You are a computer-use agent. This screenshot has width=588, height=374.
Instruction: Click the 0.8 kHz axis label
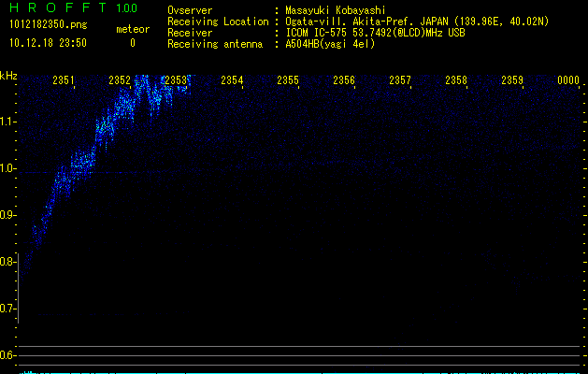click(x=7, y=262)
